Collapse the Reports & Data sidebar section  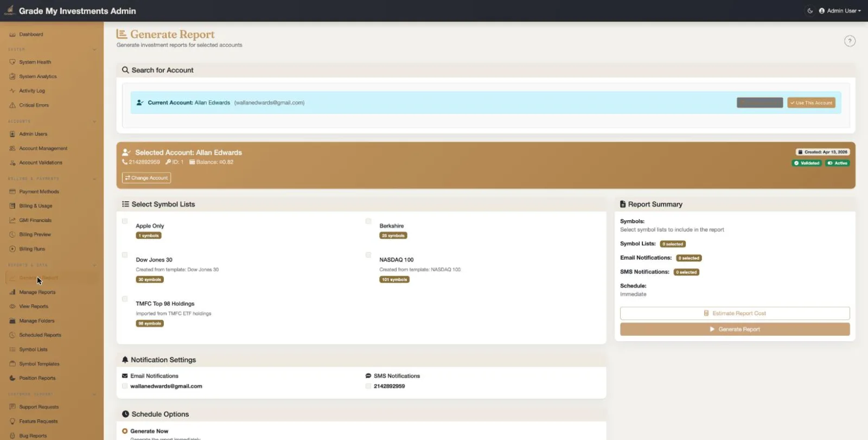pyautogui.click(x=94, y=265)
